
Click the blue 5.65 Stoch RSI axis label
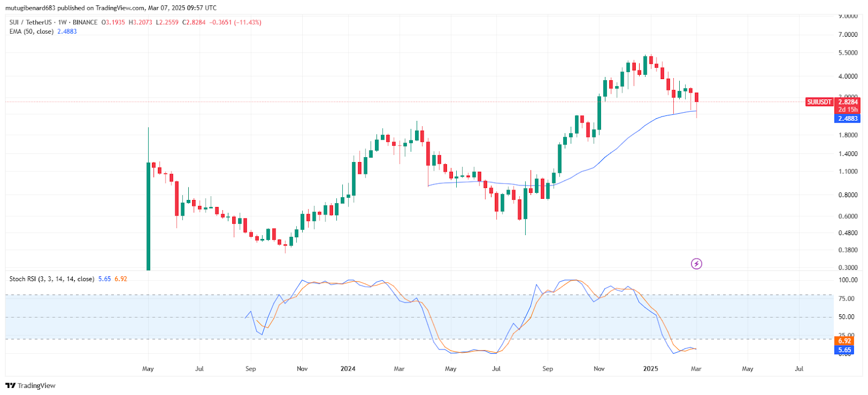coord(844,350)
